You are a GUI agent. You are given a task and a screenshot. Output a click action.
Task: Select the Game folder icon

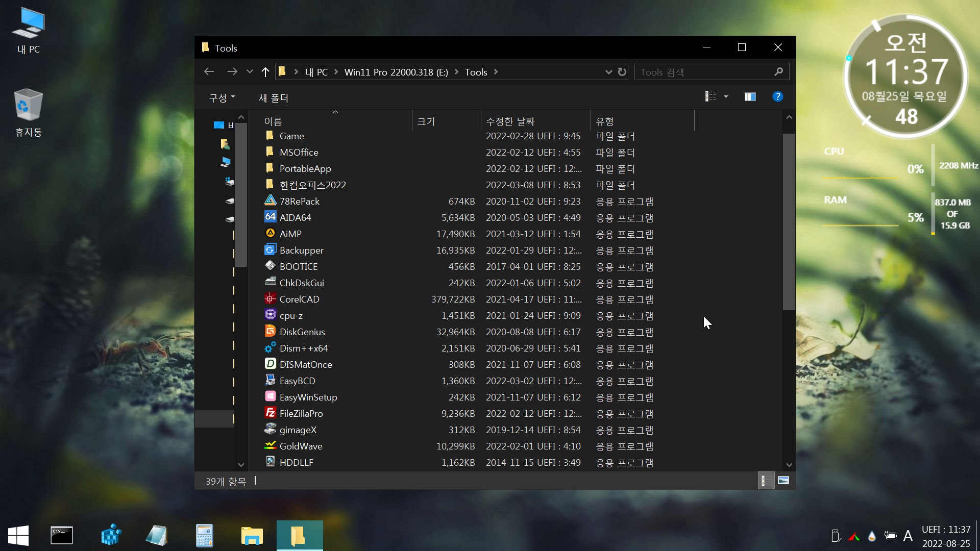point(270,135)
